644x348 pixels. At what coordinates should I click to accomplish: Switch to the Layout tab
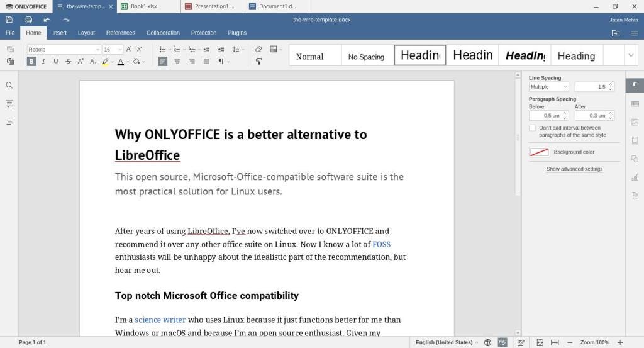(x=86, y=33)
